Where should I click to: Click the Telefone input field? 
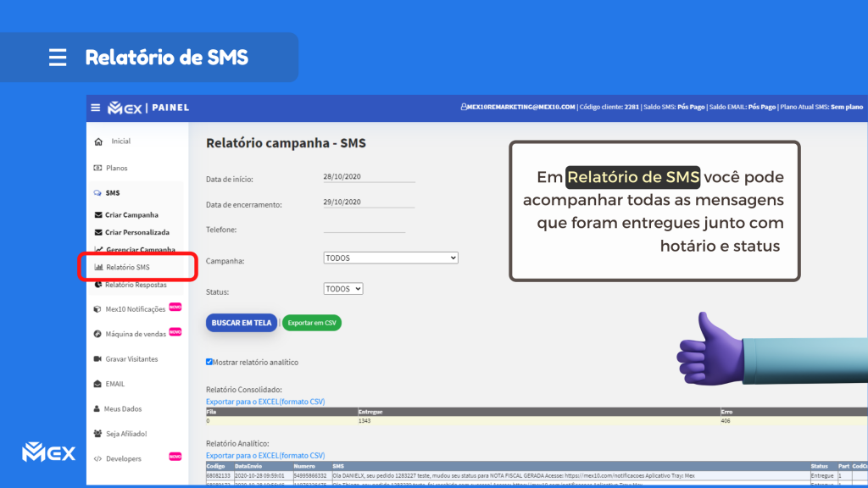tap(364, 227)
